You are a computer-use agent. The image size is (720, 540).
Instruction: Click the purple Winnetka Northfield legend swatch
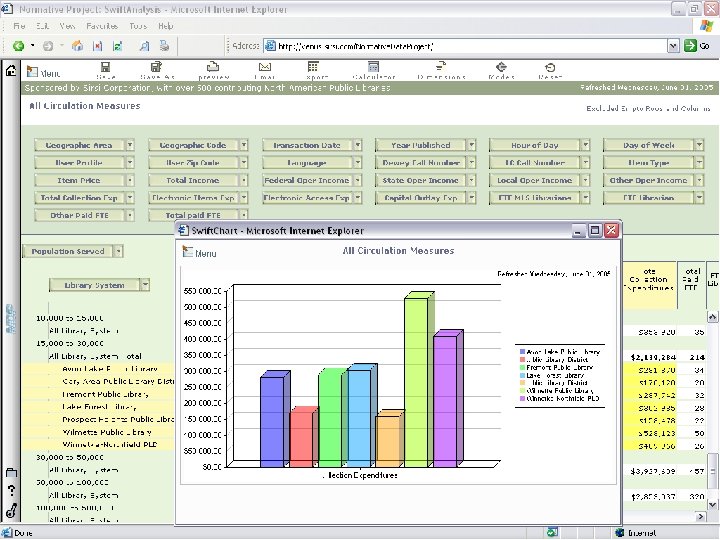pos(522,399)
